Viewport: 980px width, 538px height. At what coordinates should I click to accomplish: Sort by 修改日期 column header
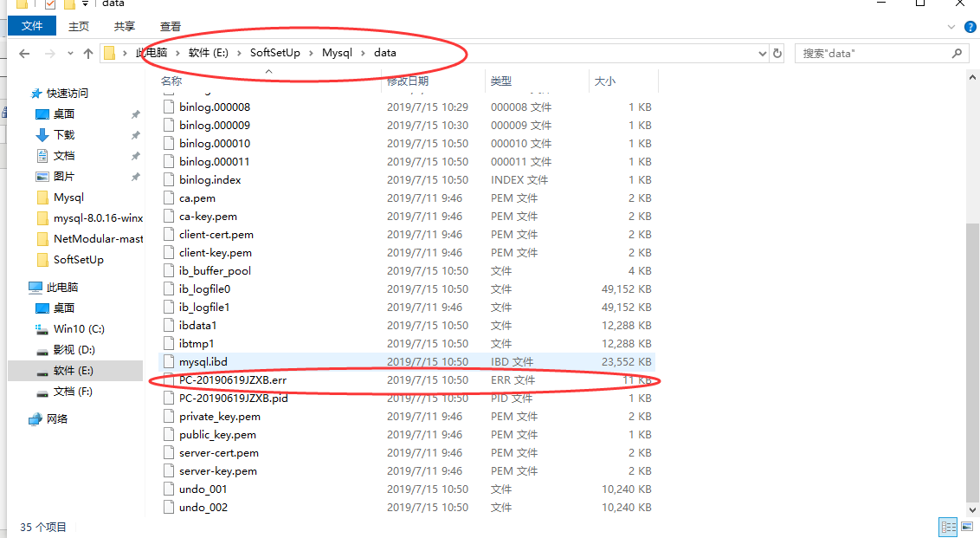point(408,81)
